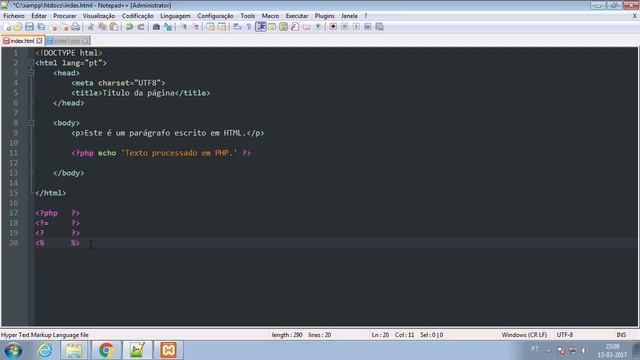Open Folder as Workspace toolbar icon
The image size is (640, 360).
(306, 27)
